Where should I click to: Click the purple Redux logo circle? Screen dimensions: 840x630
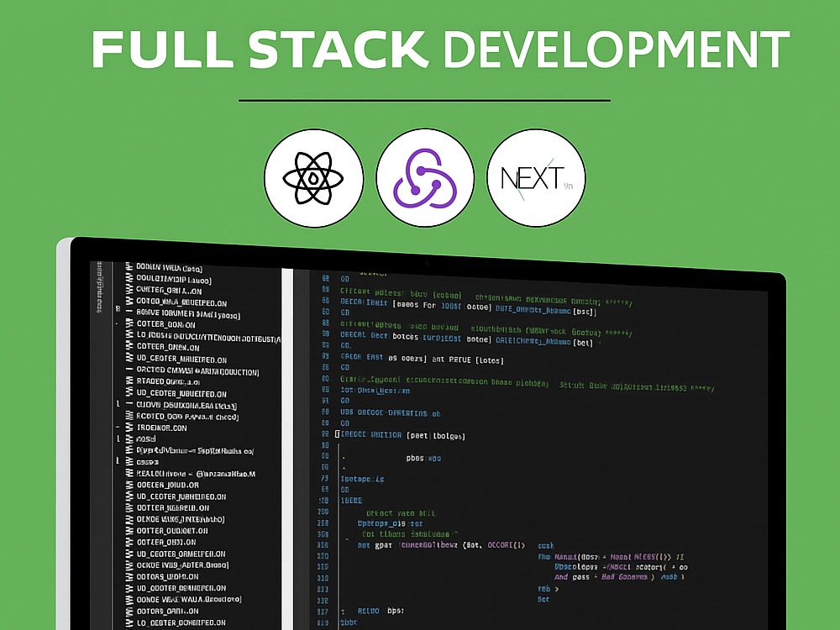(x=425, y=178)
